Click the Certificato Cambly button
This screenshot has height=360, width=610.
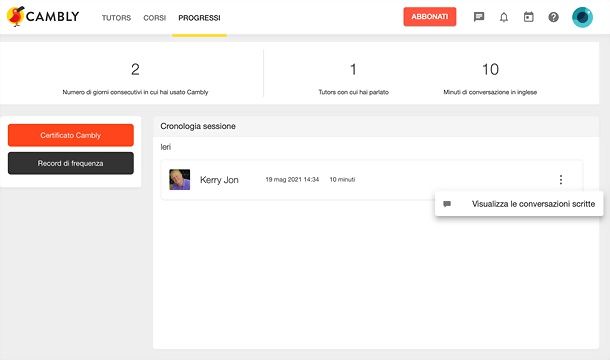coord(71,135)
